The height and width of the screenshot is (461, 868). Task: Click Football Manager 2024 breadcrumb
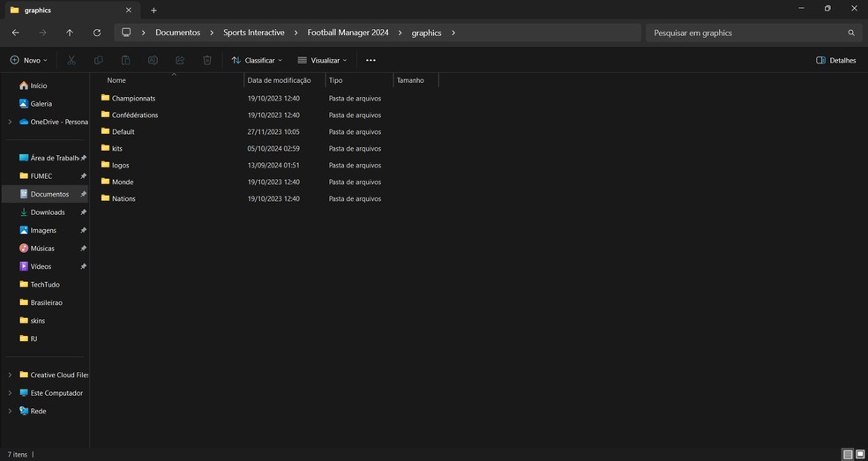(348, 33)
